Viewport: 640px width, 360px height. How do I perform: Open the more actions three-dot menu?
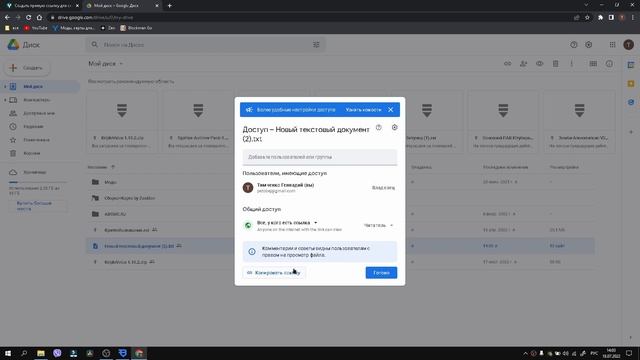click(x=571, y=64)
